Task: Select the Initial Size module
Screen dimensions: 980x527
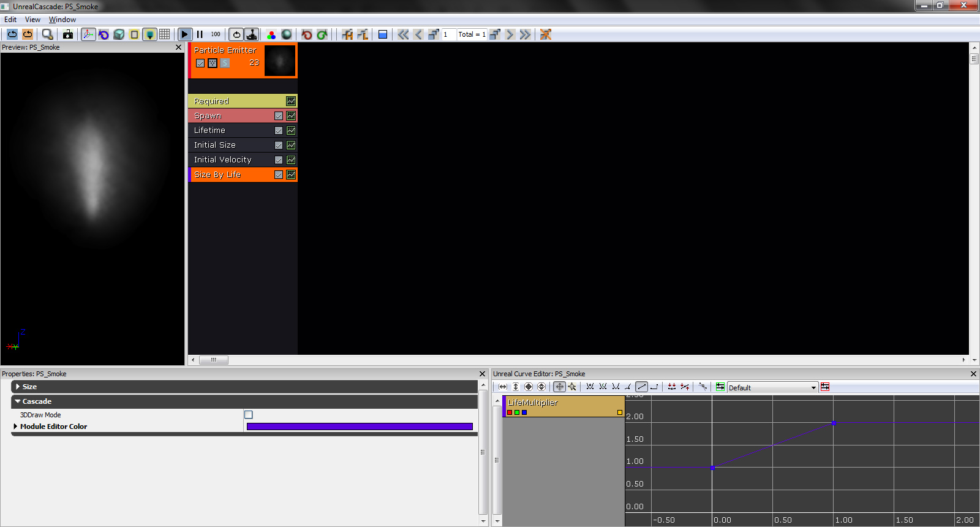Action: (214, 145)
